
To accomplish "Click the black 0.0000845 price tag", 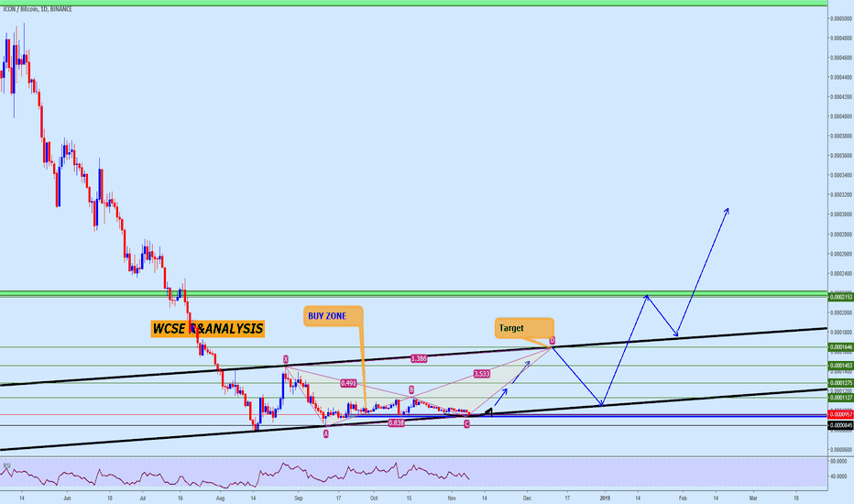I will click(x=840, y=425).
